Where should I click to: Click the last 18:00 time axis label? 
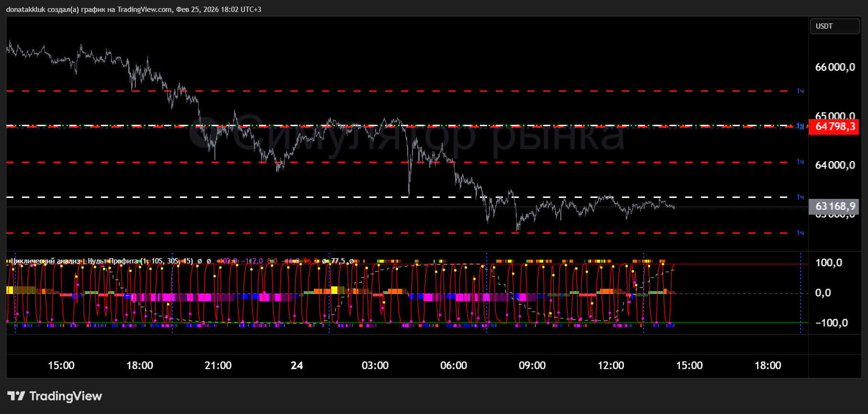click(768, 366)
